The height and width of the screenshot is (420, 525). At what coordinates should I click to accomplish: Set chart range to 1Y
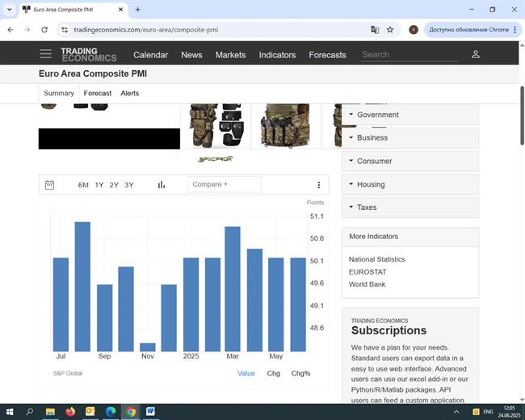[x=99, y=185]
